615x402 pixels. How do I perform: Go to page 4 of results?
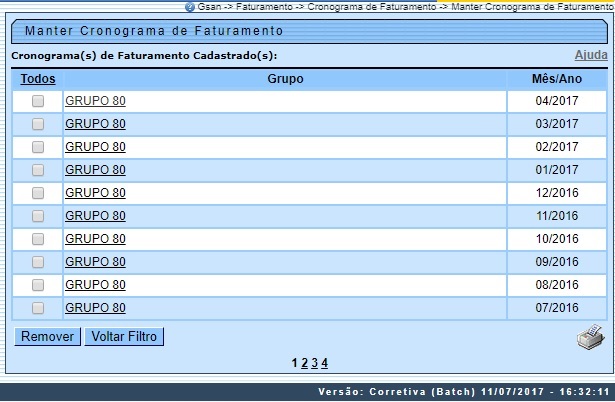coord(324,363)
